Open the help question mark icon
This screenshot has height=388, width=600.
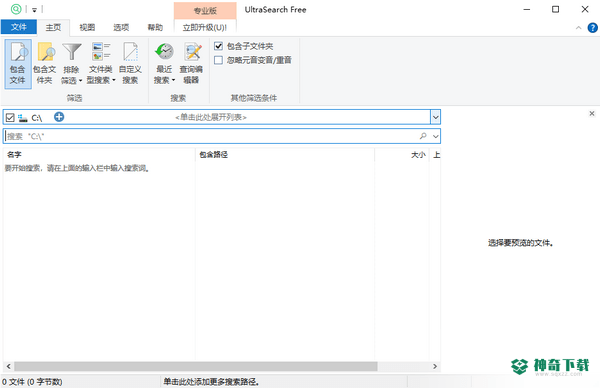592,28
